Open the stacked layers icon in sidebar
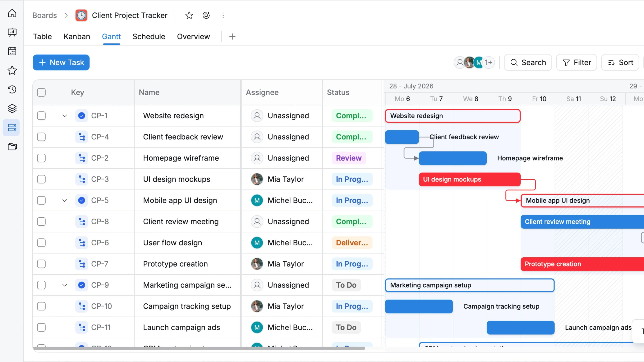Viewport: 644px width, 362px height. click(x=12, y=108)
